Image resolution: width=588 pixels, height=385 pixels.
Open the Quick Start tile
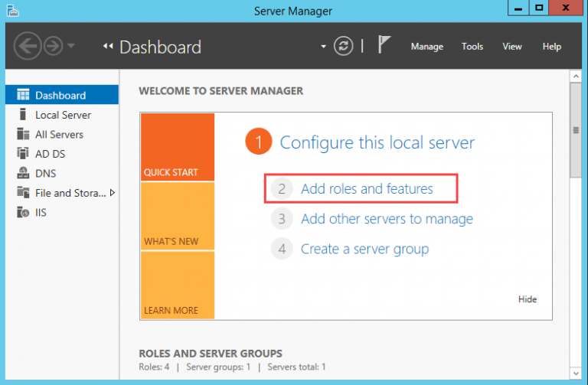(178, 147)
